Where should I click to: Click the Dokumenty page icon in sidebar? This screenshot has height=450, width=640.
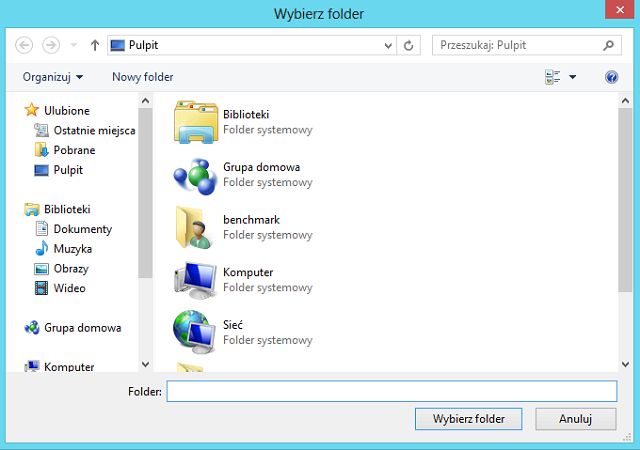tap(42, 229)
